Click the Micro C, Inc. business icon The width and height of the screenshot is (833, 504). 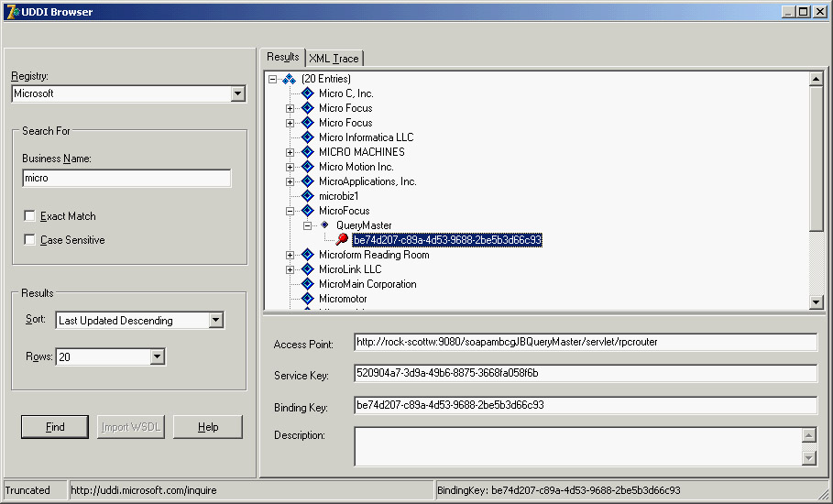coord(307,93)
